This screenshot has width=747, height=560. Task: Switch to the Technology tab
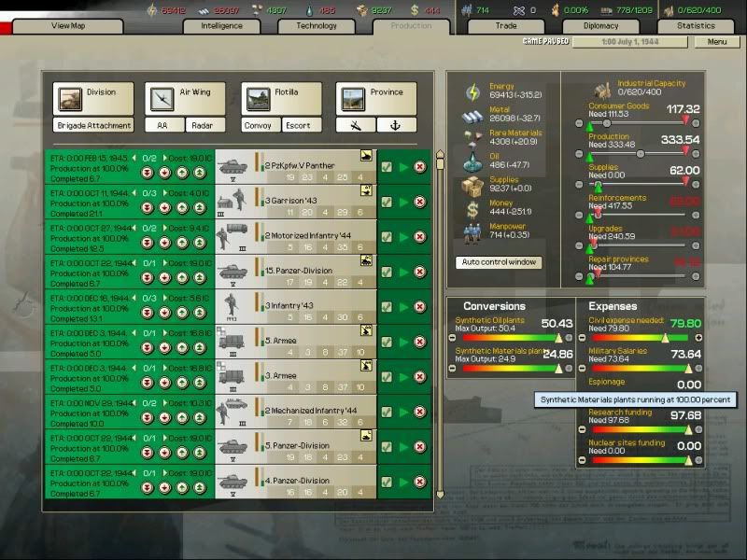[317, 26]
